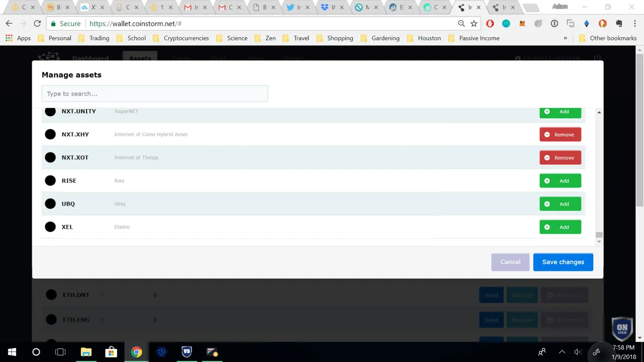Screen dimensions: 644x362
Task: Open Task View on the taskbar
Action: [x=60, y=352]
